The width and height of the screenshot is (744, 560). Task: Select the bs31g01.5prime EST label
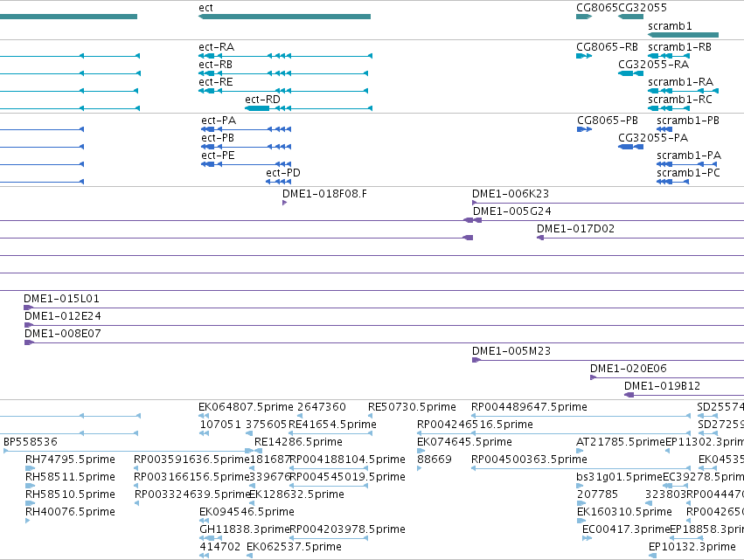coord(619,478)
